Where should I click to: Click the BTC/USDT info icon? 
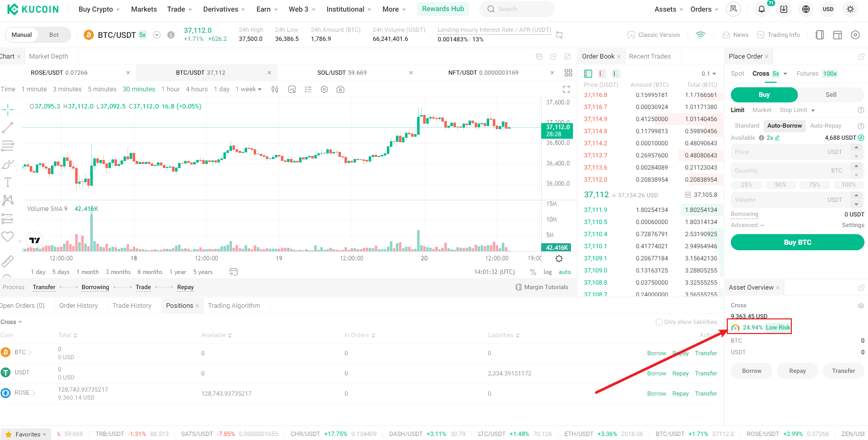tap(171, 35)
